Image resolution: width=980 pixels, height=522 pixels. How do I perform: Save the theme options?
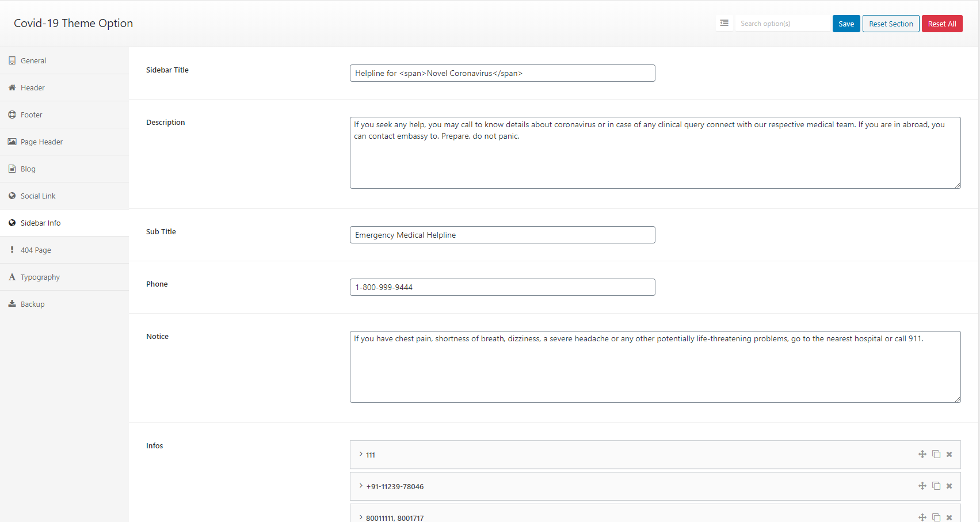(x=846, y=24)
